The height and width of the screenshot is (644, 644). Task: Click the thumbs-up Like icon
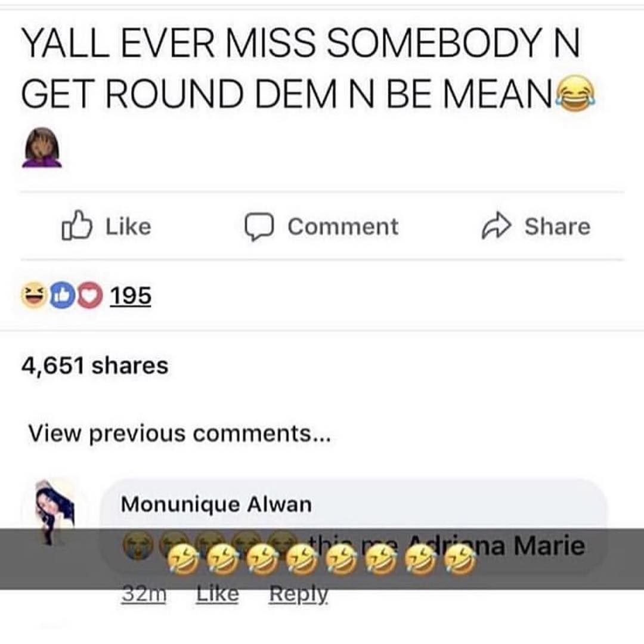[77, 225]
